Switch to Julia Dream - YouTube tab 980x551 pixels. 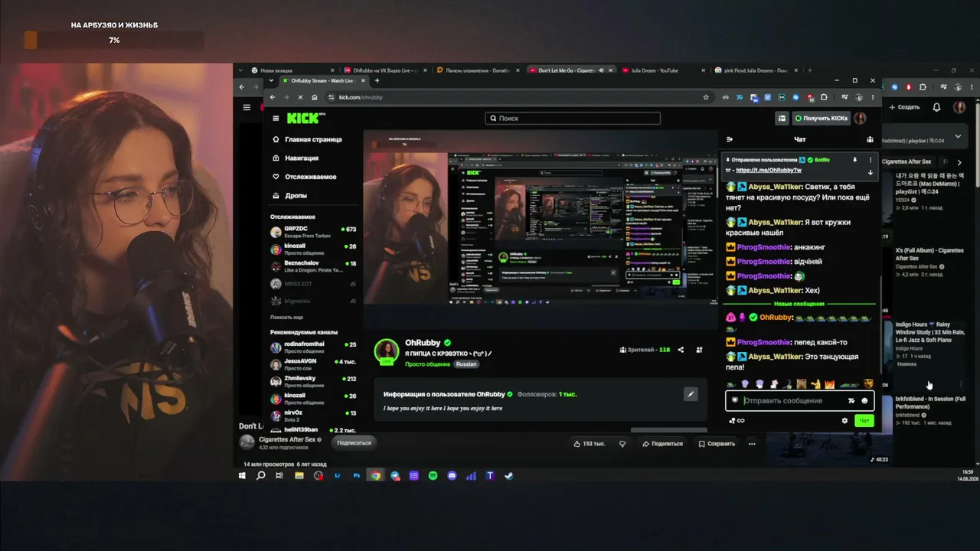(x=664, y=70)
